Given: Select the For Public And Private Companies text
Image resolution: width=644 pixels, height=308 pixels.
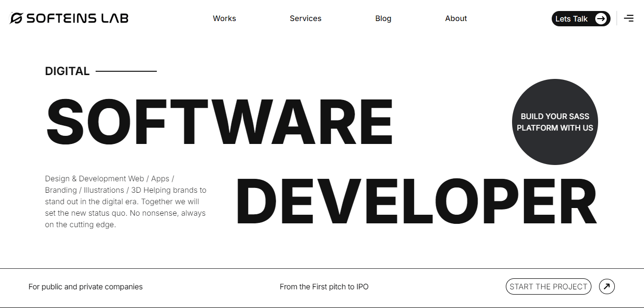Looking at the screenshot, I should tap(85, 286).
